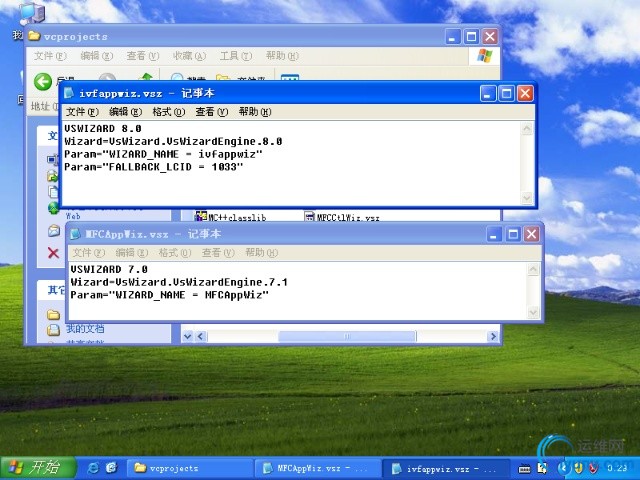Open the MFCCtlWiz.vsz file icon
Screen dimensions: 640x480
tap(310, 216)
